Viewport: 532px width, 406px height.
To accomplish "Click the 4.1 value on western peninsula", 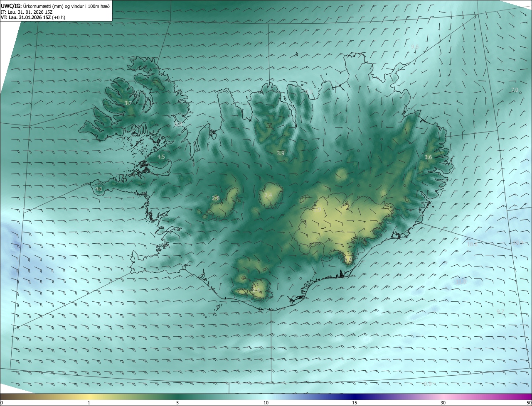I will point(99,188).
